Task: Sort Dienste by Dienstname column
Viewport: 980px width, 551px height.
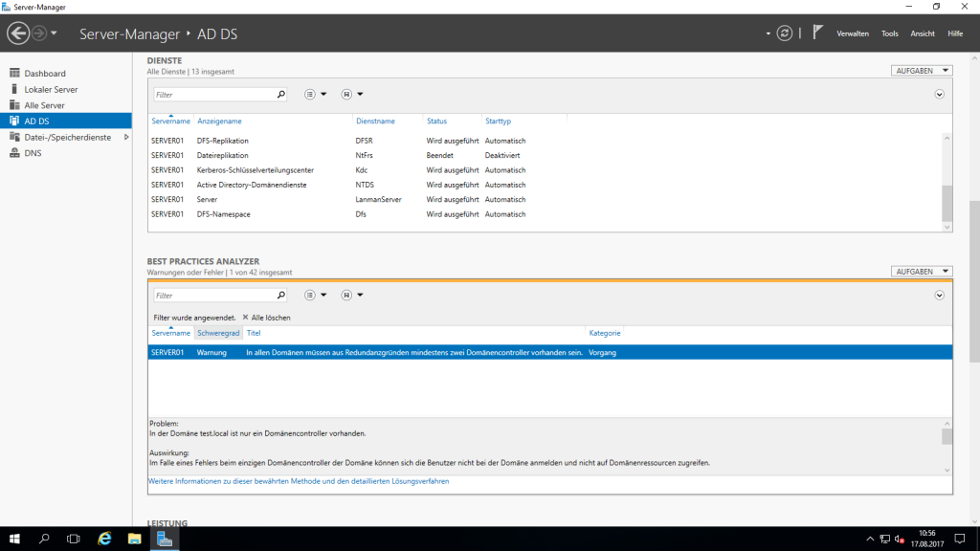Action: coord(375,121)
